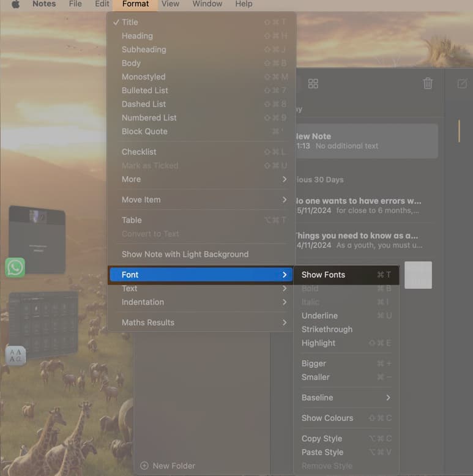The height and width of the screenshot is (476, 473).
Task: Expand the More submenu
Action: (201, 179)
